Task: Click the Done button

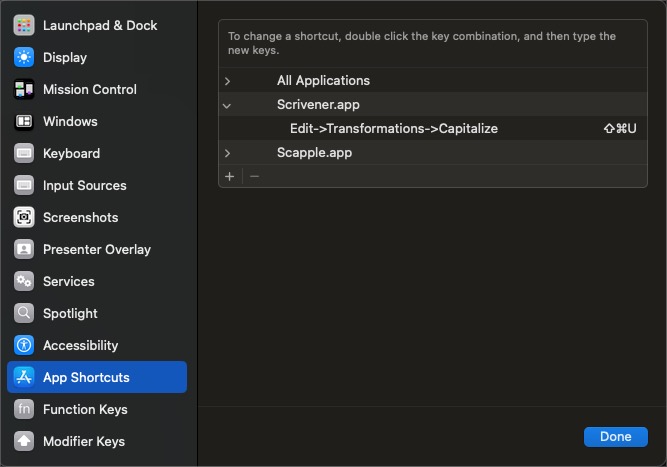Action: click(x=616, y=437)
